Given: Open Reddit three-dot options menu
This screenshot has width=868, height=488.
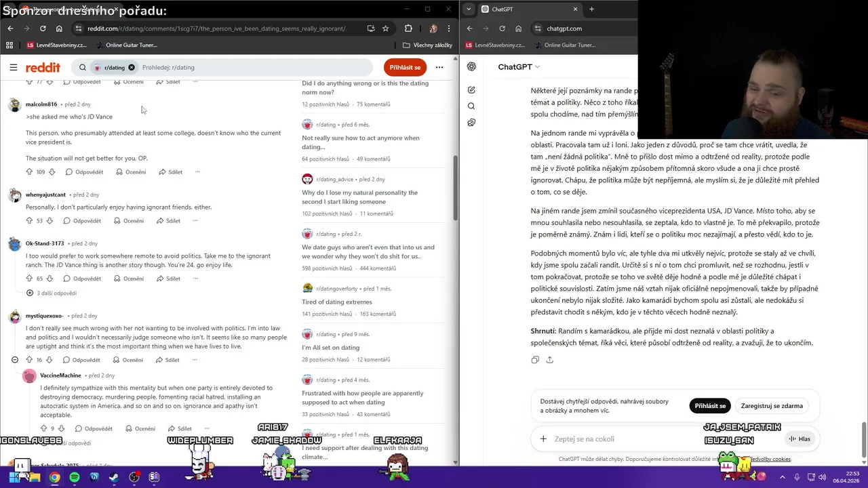Looking at the screenshot, I should [x=439, y=67].
